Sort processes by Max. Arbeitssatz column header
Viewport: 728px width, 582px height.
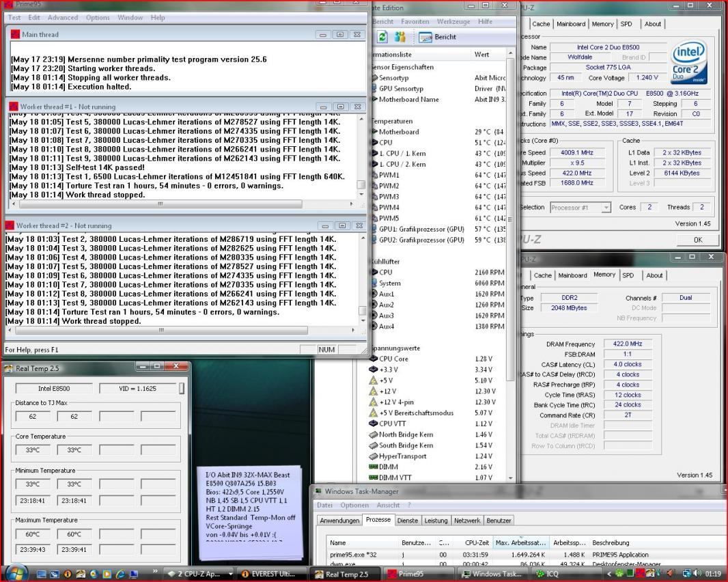coord(520,543)
